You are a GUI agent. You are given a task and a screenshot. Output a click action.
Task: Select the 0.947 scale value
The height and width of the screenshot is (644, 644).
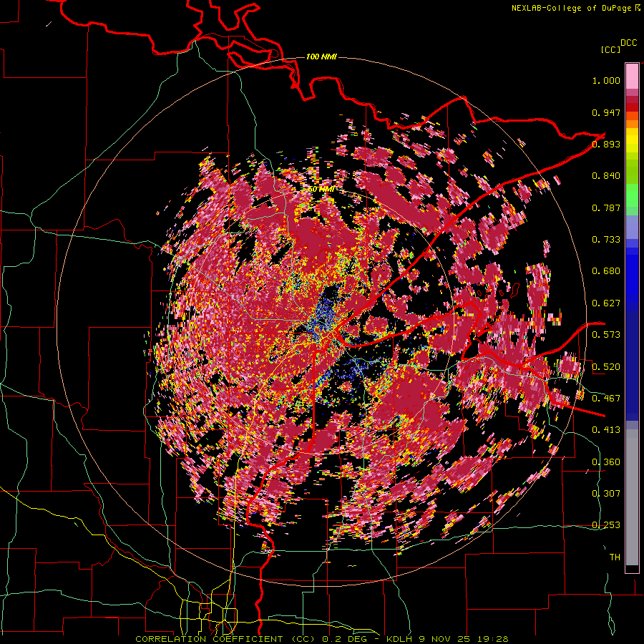[x=606, y=112]
